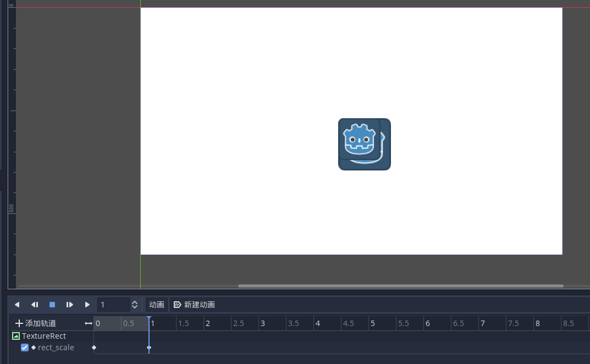
Task: Select the Godot icon texture in viewport
Action: point(364,144)
